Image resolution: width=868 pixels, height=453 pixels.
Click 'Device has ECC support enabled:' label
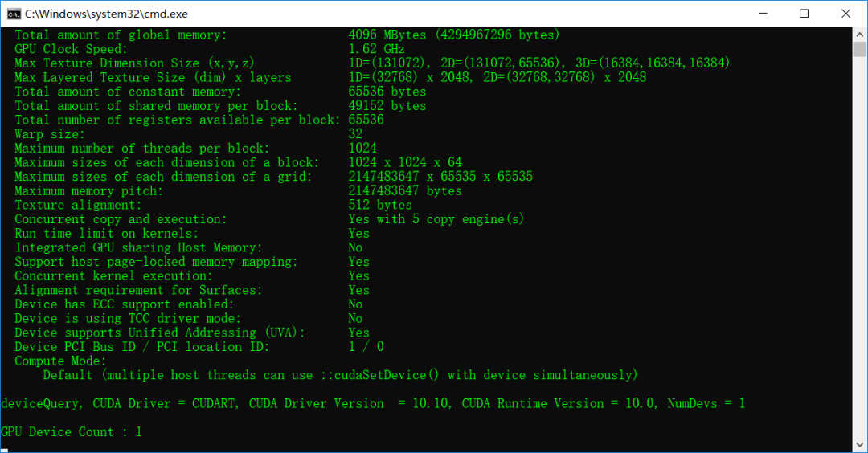pyautogui.click(x=124, y=304)
